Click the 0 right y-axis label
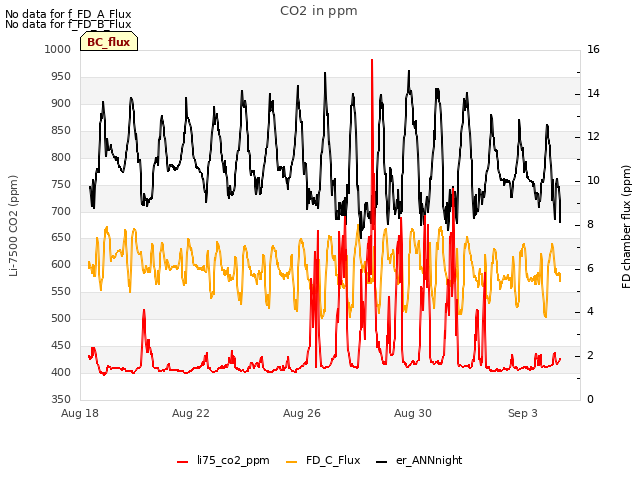Screen dimensions: 640x480 tap(590, 399)
